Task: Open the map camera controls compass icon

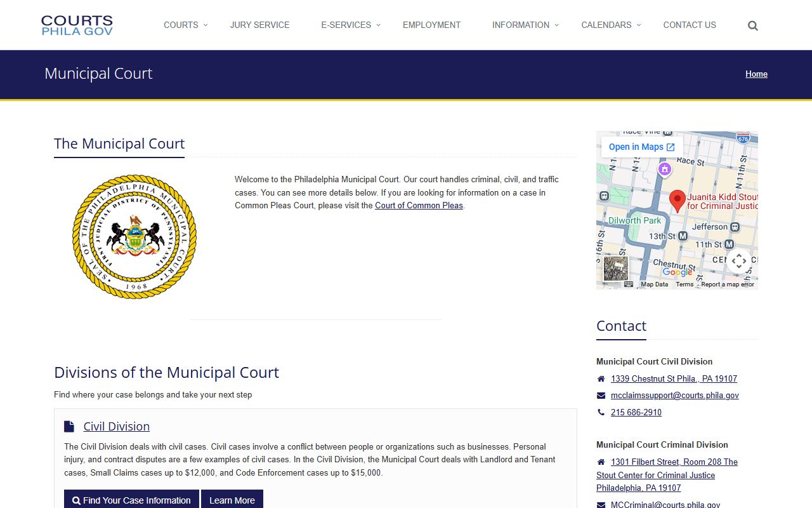Action: [739, 261]
